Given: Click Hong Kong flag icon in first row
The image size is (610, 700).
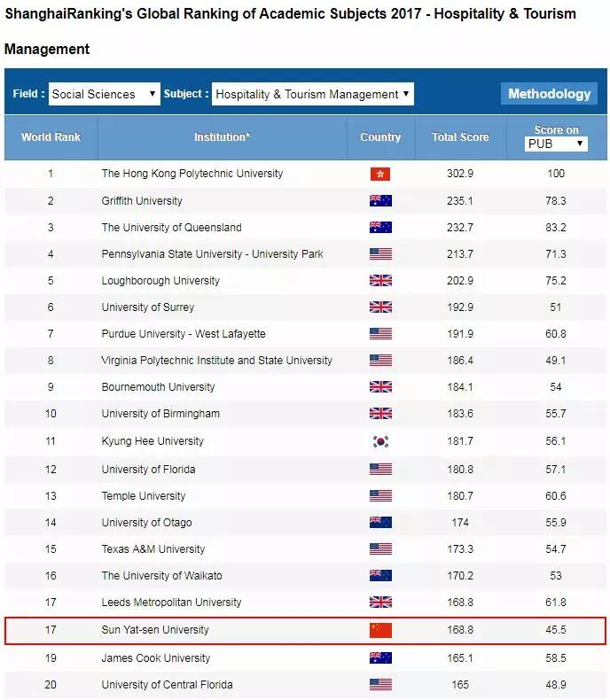Looking at the screenshot, I should (x=380, y=174).
